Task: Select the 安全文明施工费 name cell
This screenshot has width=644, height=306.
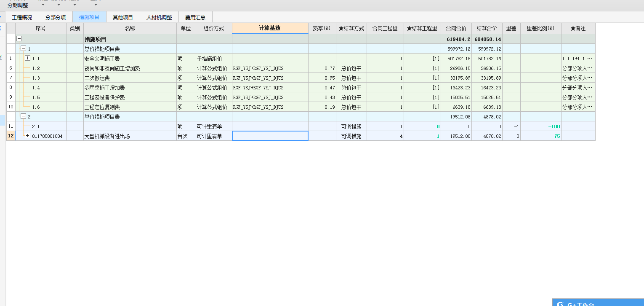Action: pos(130,58)
